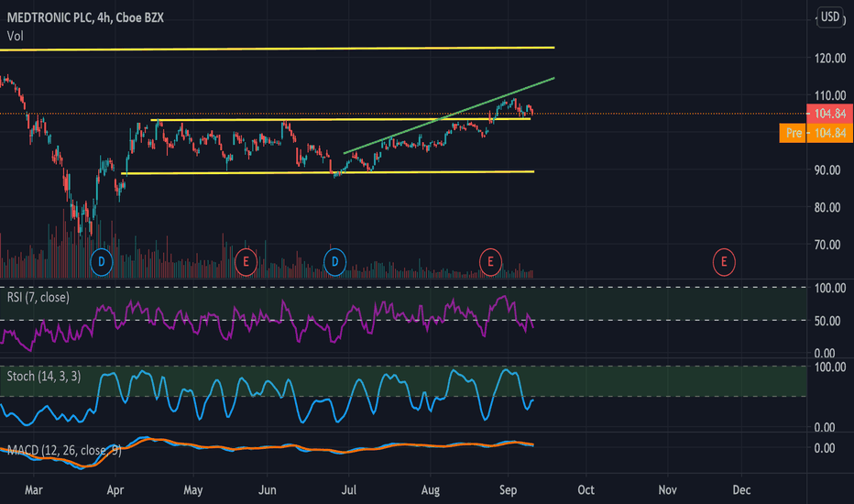Select the RSI (7, close) indicator label
This screenshot has width=854, height=504.
38,298
